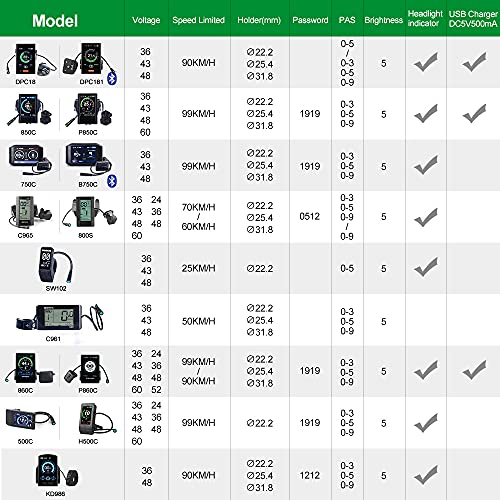Select the C961 display image
Image resolution: width=500 pixels, height=500 pixels.
coord(60,317)
